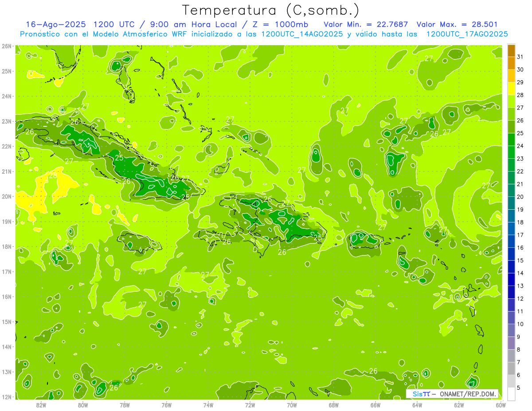Pick the colorbar swatch between 26 and 27
Image resolution: width=532 pixels, height=411 pixels.
point(511,114)
